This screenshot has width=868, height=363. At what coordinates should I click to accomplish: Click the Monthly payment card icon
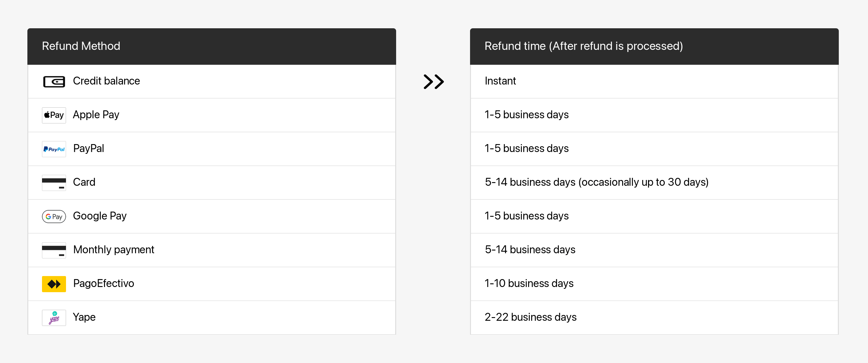click(54, 250)
